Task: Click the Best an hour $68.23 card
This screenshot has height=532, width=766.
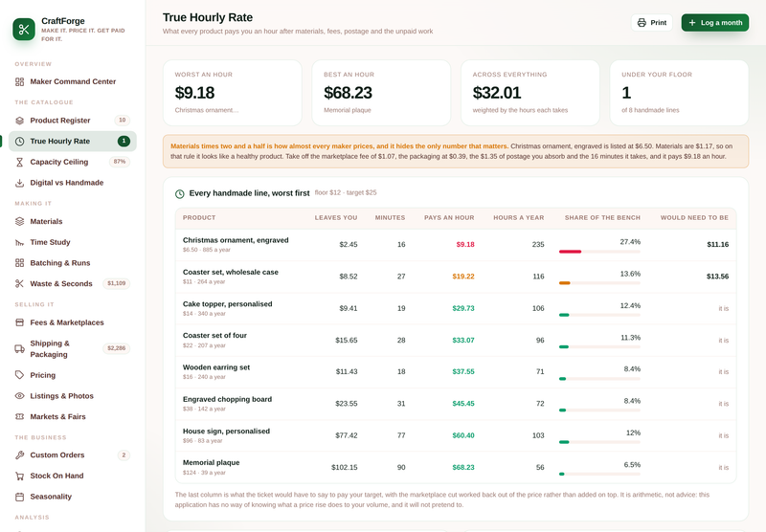Action: pyautogui.click(x=381, y=93)
